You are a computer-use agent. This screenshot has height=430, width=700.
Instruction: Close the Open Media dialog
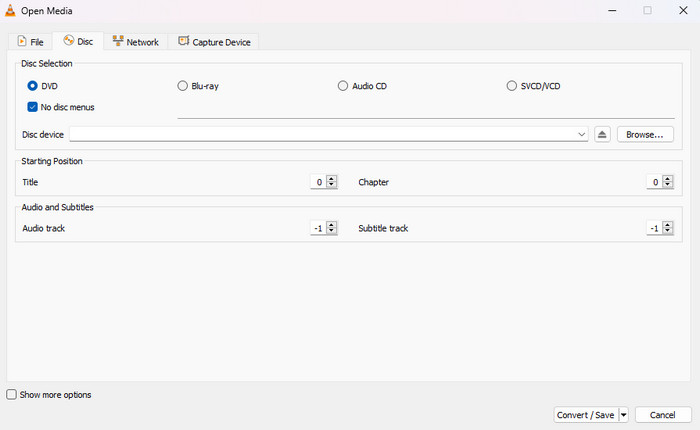(683, 10)
